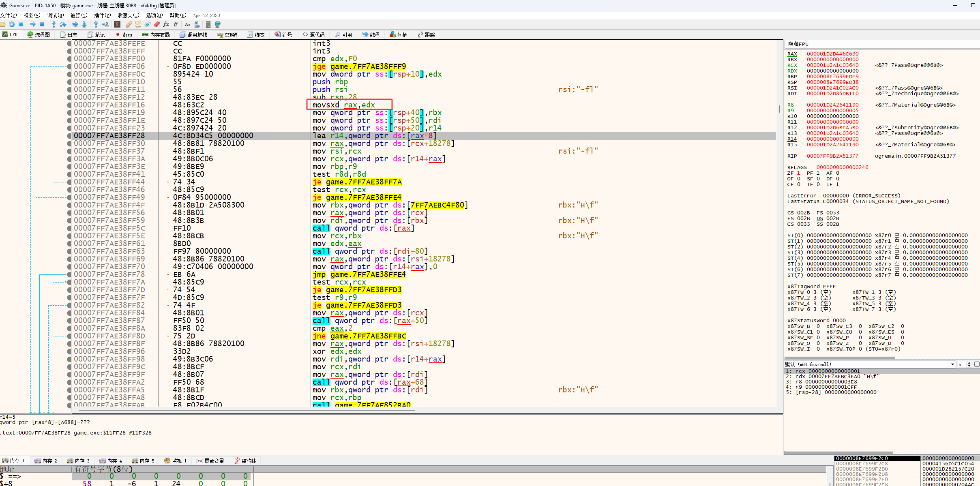
Task: Click the step over icon
Action: click(x=63, y=24)
